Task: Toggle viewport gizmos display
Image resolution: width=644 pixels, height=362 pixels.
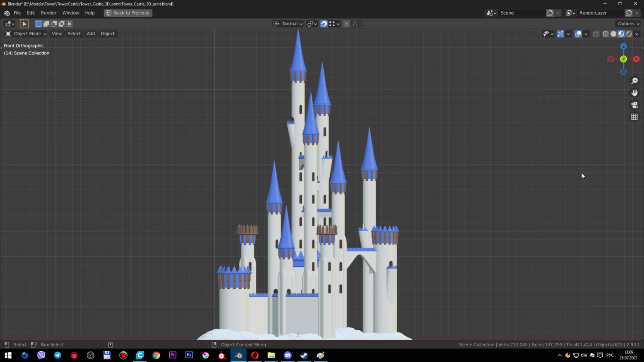Action: [560, 34]
